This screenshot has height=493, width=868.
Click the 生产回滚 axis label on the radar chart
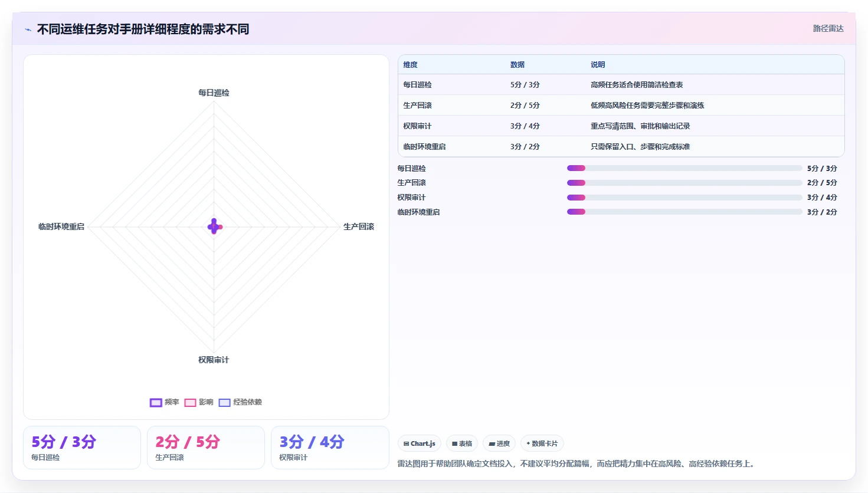pos(359,226)
